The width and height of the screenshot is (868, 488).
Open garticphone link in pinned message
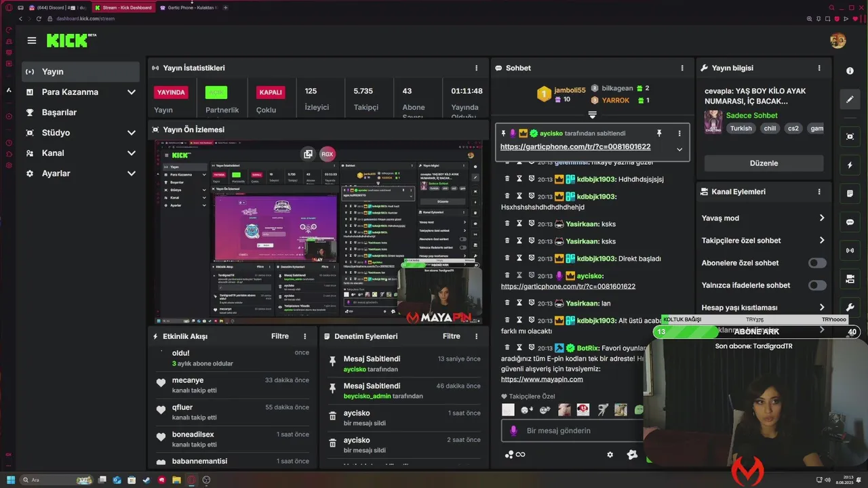575,147
